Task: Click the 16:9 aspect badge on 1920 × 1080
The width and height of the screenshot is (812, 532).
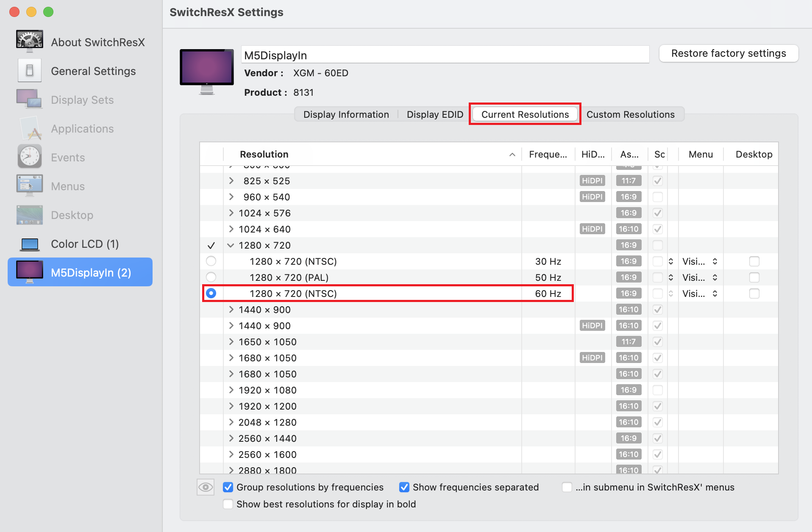Action: 628,390
